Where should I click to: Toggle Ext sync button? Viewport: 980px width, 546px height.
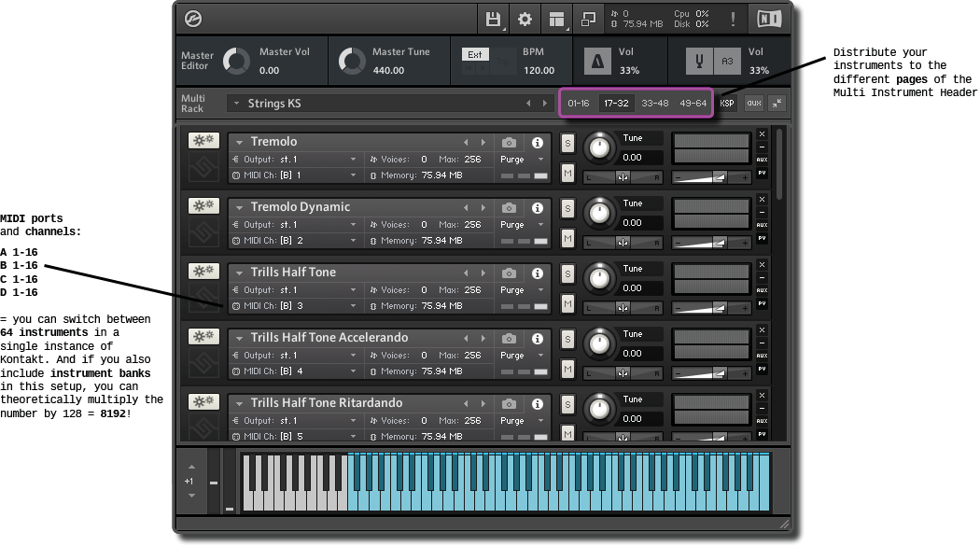point(475,54)
